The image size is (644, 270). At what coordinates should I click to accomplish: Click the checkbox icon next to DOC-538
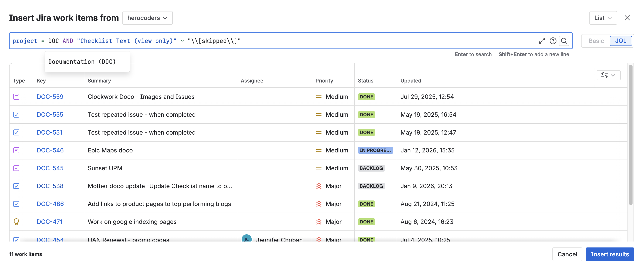coord(16,186)
